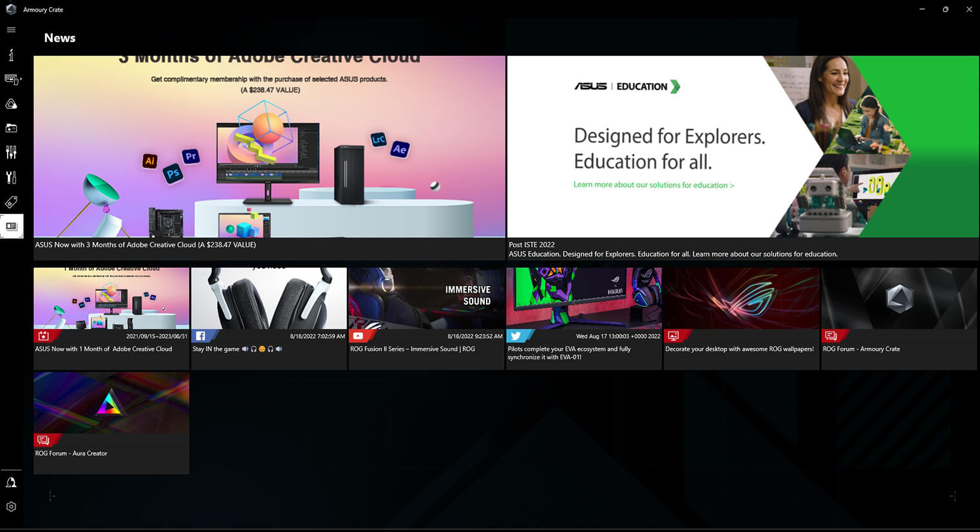Open the Immersive Sound video thumbnail
Image resolution: width=980 pixels, height=532 pixels.
pos(426,298)
